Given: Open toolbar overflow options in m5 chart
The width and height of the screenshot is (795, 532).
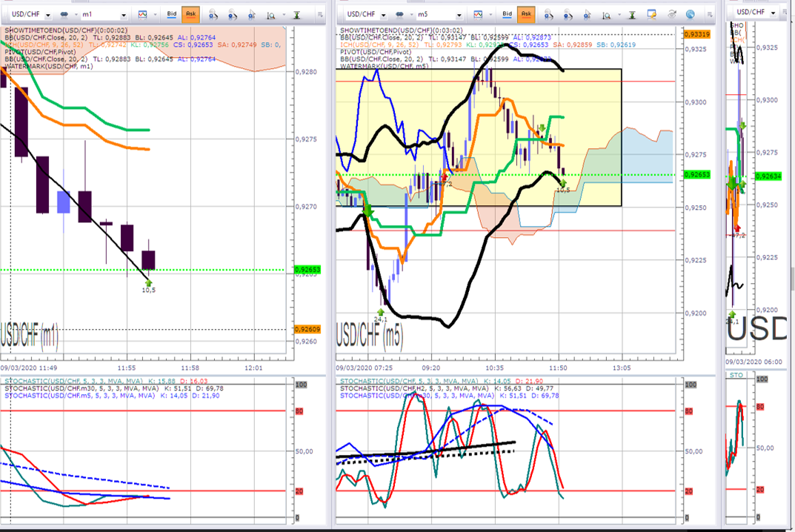Looking at the screenshot, I should [709, 15].
